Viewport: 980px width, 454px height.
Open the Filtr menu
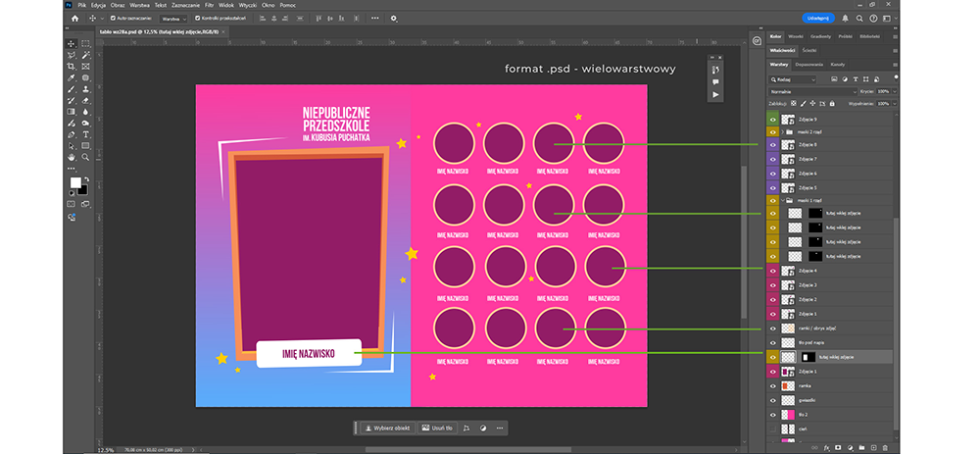click(x=210, y=4)
